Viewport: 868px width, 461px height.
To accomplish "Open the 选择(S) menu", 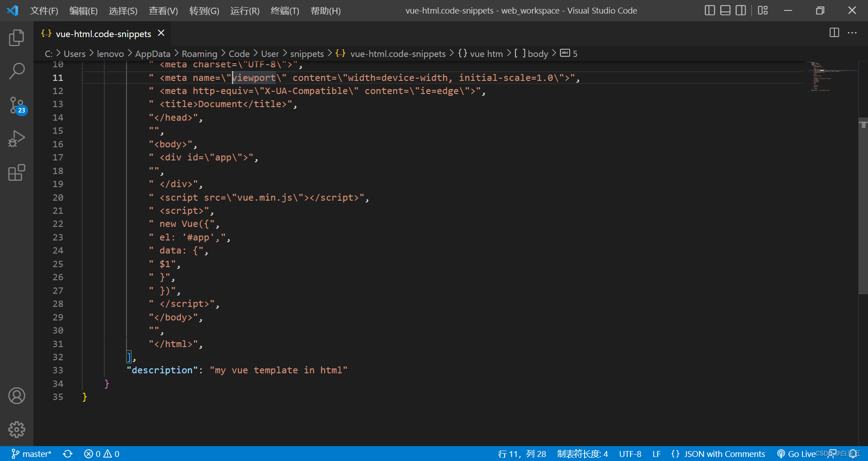I will coord(123,11).
